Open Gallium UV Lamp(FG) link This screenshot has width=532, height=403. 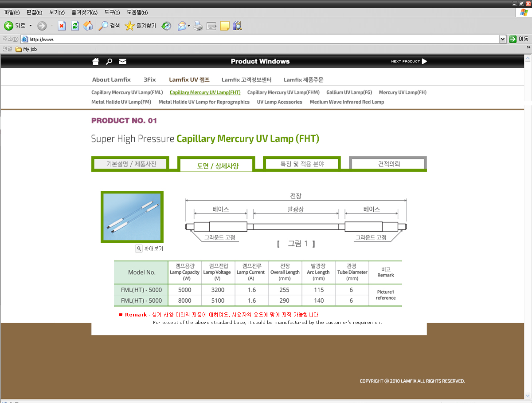(349, 92)
